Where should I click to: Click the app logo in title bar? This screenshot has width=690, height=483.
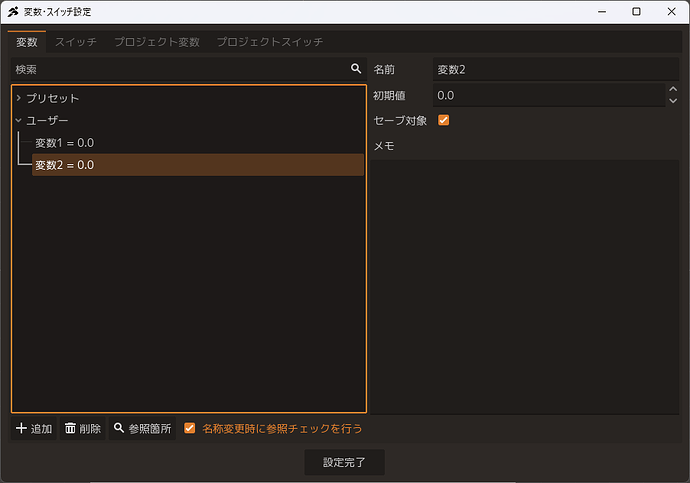[13, 12]
